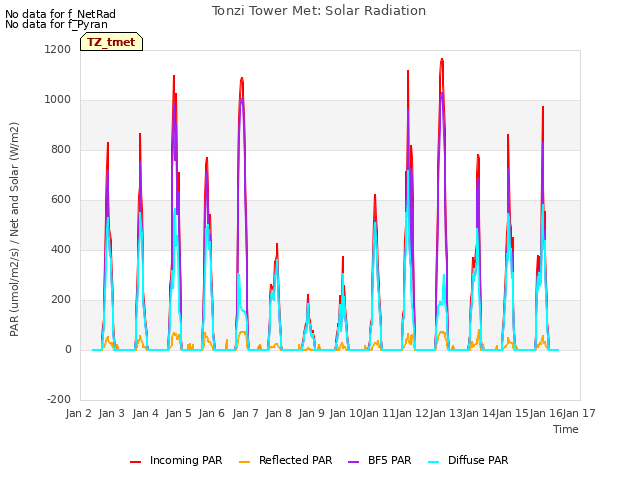Click the 1000 y-axis tick label
This screenshot has width=640, height=480.
tap(58, 100)
